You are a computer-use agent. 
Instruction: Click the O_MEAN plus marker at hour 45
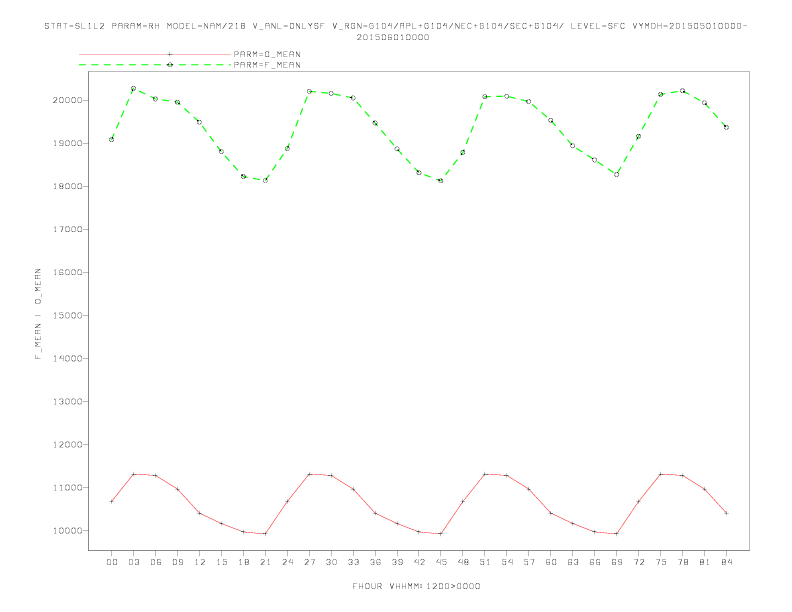pos(441,534)
